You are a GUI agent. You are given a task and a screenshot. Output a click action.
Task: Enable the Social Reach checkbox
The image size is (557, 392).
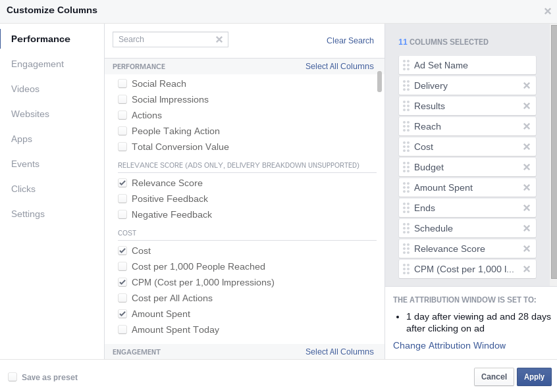(122, 84)
